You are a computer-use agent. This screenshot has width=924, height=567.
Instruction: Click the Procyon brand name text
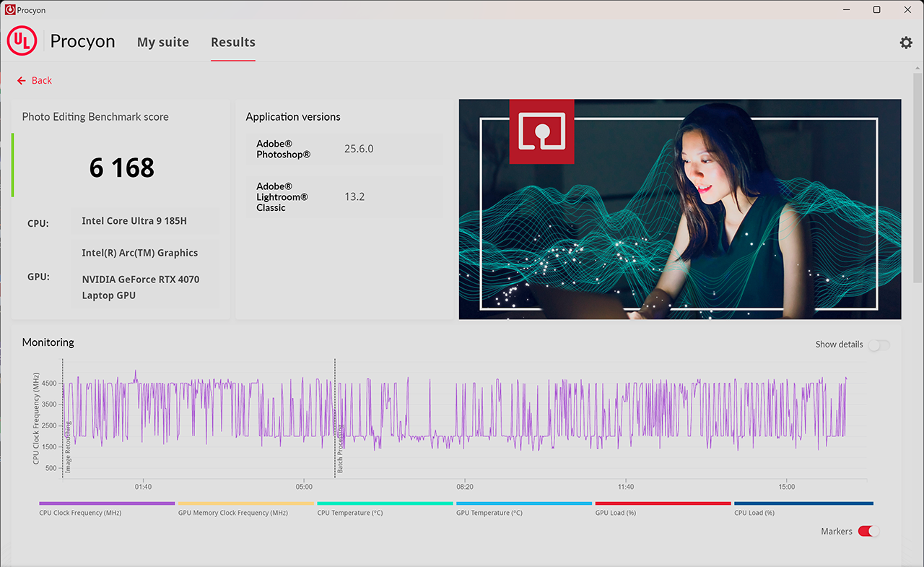point(82,41)
